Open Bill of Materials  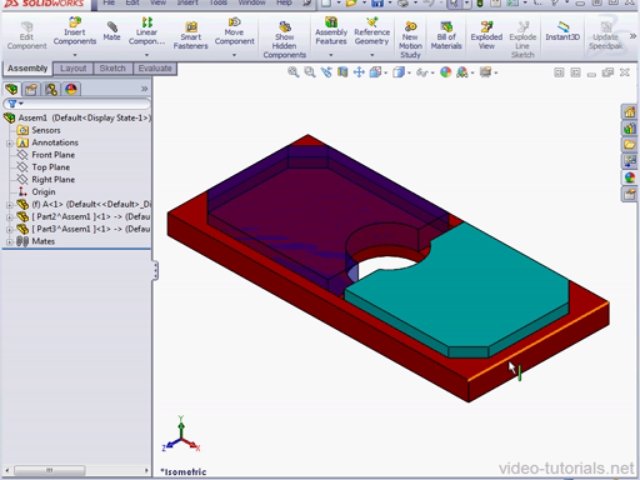tap(446, 36)
